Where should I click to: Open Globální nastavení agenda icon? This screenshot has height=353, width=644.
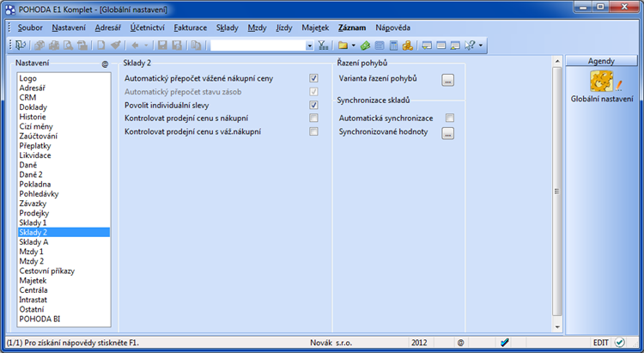602,82
